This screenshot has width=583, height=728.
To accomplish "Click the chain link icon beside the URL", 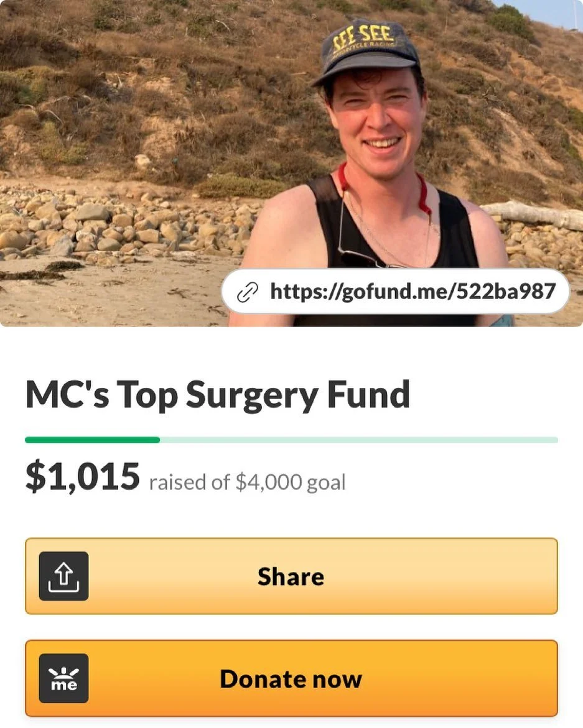I will point(247,292).
